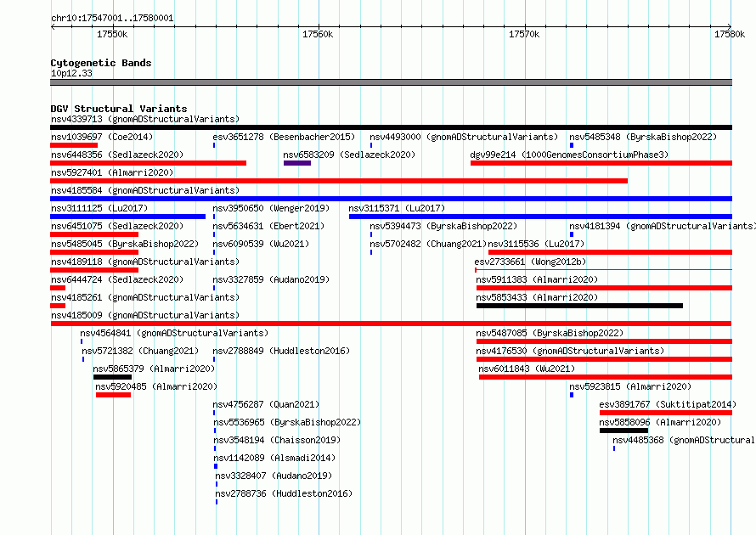Click the truncated nsv4485368 variant label
The width and height of the screenshot is (756, 535).
(x=684, y=440)
